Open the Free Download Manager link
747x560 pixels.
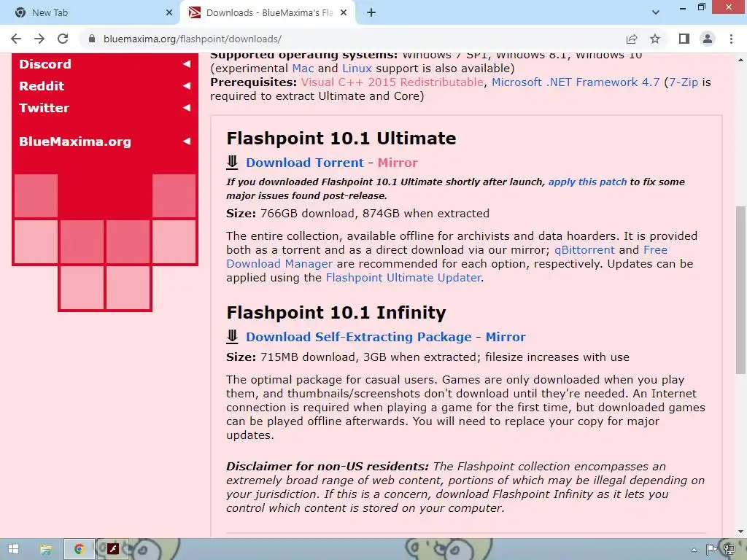279,264
